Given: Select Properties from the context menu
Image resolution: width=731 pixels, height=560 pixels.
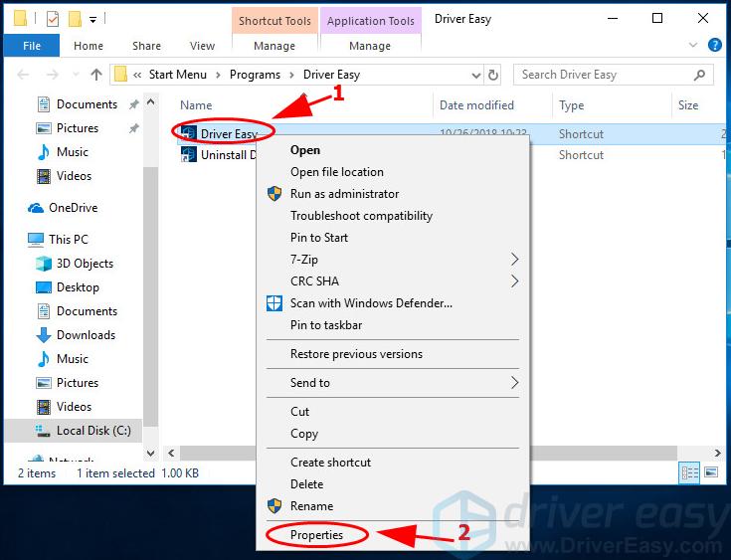Looking at the screenshot, I should point(316,535).
